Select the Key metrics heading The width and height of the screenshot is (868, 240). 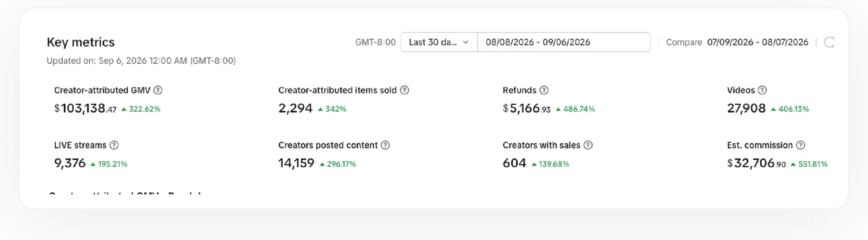coord(81,42)
